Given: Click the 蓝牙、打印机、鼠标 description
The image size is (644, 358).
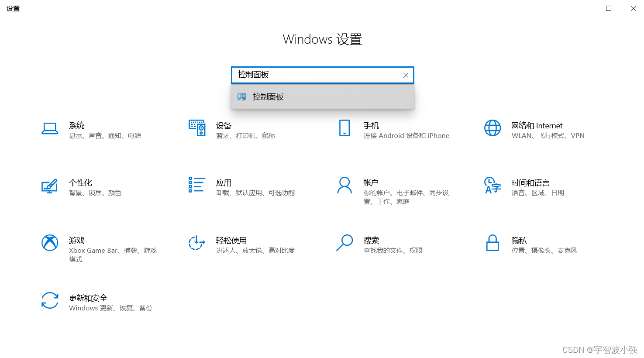Looking at the screenshot, I should pos(246,136).
